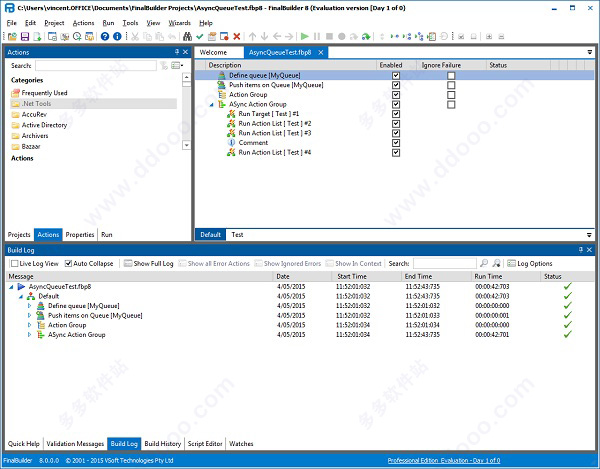Screen dimensions: 600x469
Task: Pin the Actions panel with the pushpin icon
Action: [177, 52]
